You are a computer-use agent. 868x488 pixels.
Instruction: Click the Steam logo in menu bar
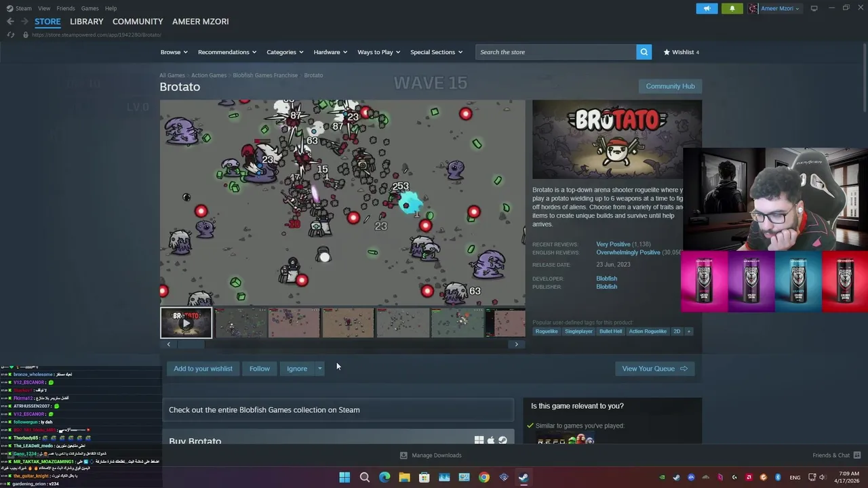(9, 8)
